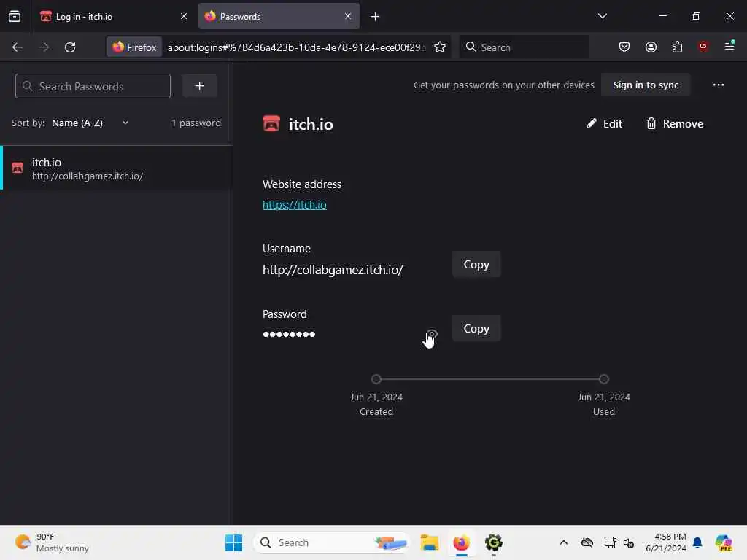747x560 pixels.
Task: Bookmark this page with the star icon
Action: click(440, 47)
